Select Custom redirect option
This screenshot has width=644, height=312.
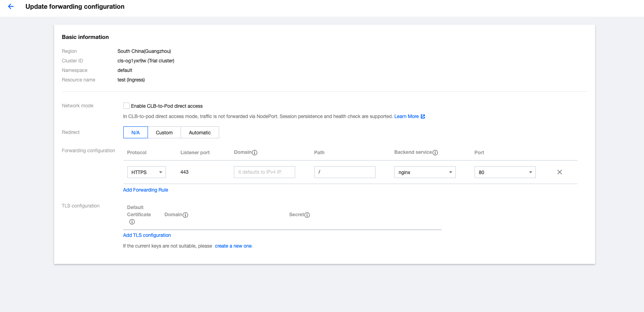pyautogui.click(x=164, y=132)
